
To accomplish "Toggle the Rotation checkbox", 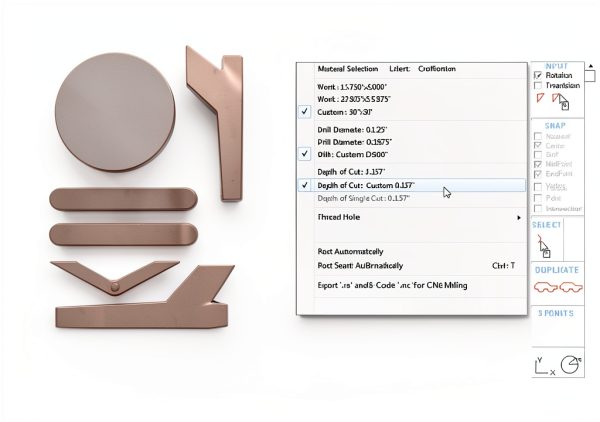I will pyautogui.click(x=538, y=75).
